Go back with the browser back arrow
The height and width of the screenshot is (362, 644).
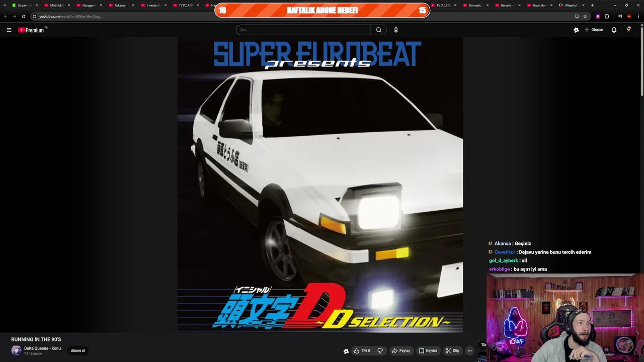click(6, 16)
